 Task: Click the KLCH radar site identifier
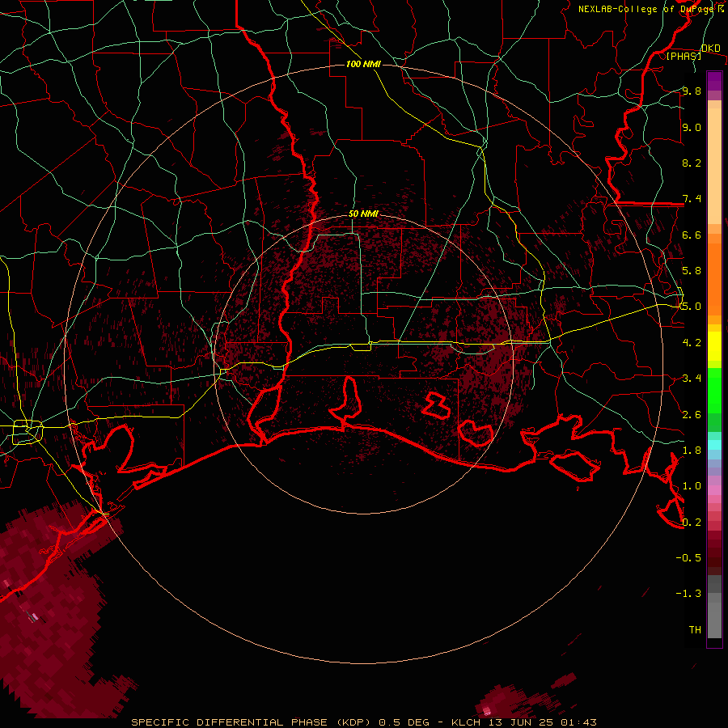(x=465, y=722)
